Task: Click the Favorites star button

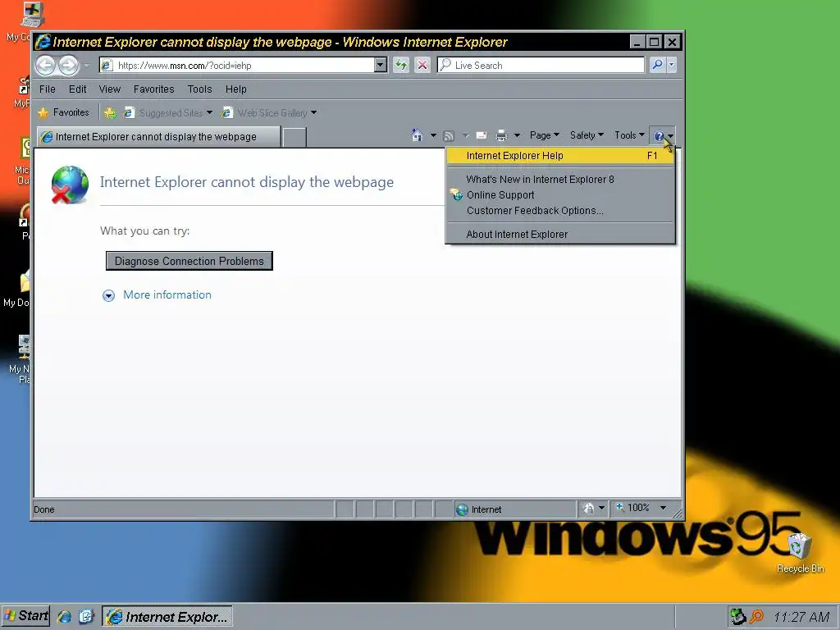Action: (63, 112)
